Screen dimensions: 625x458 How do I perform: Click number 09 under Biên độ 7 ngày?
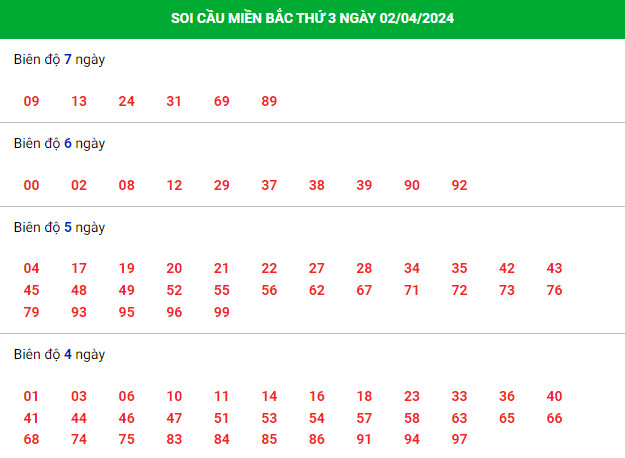coord(31,101)
